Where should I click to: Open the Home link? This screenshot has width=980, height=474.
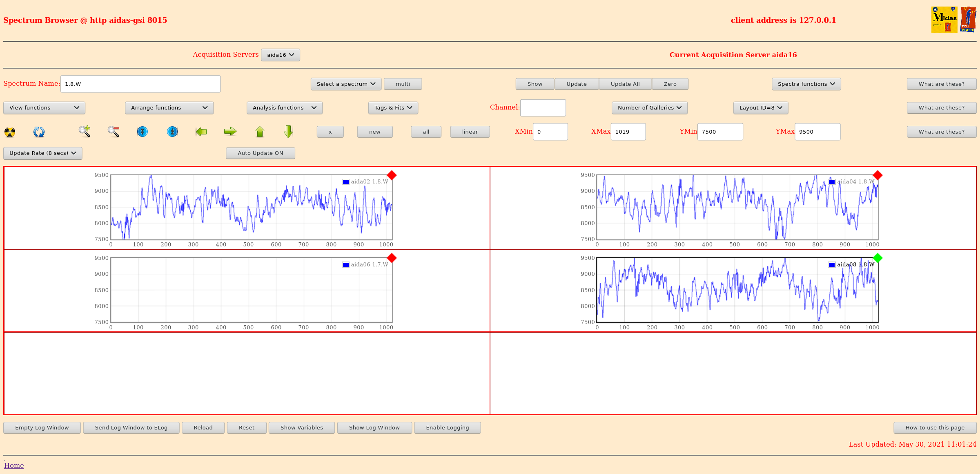coord(14,466)
